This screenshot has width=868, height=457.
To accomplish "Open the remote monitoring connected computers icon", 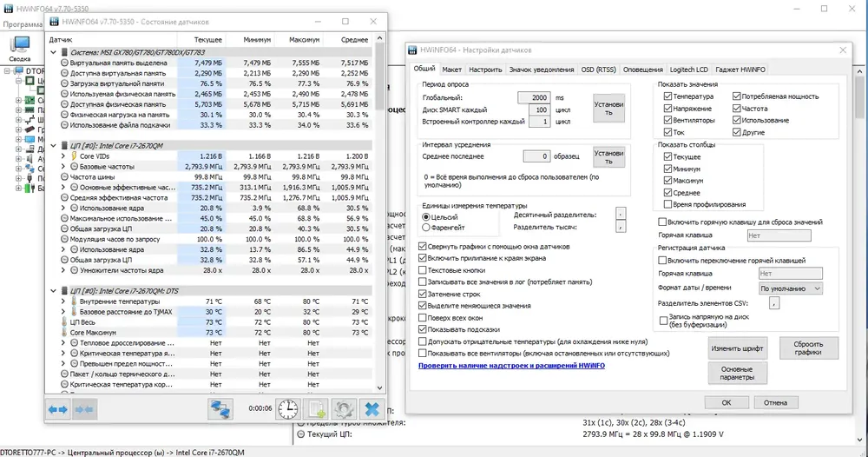I will click(x=220, y=409).
